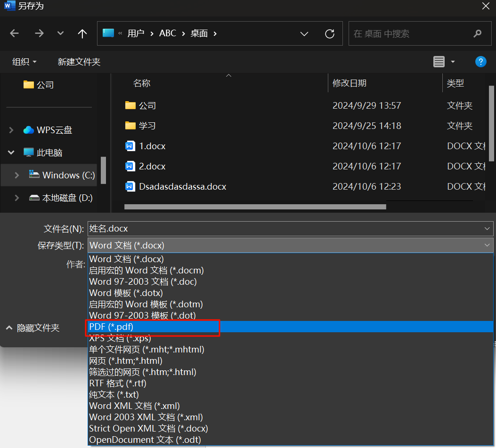Select the 1.docx file
This screenshot has height=448, width=496.
(x=152, y=146)
